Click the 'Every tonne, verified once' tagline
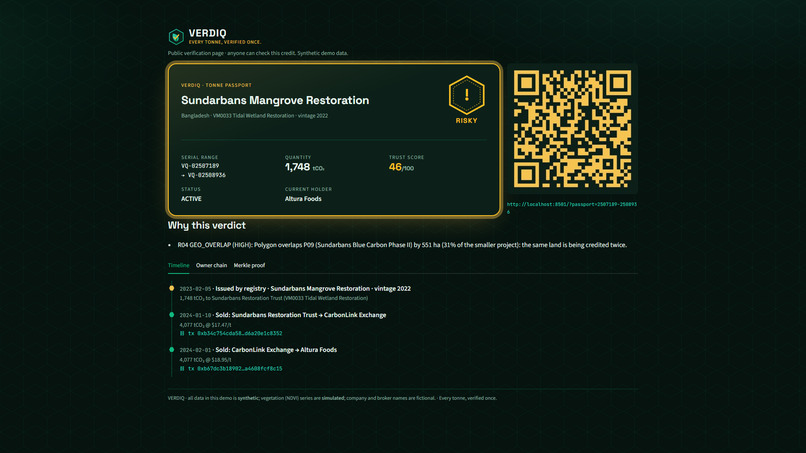Image resolution: width=806 pixels, height=453 pixels. [x=225, y=42]
